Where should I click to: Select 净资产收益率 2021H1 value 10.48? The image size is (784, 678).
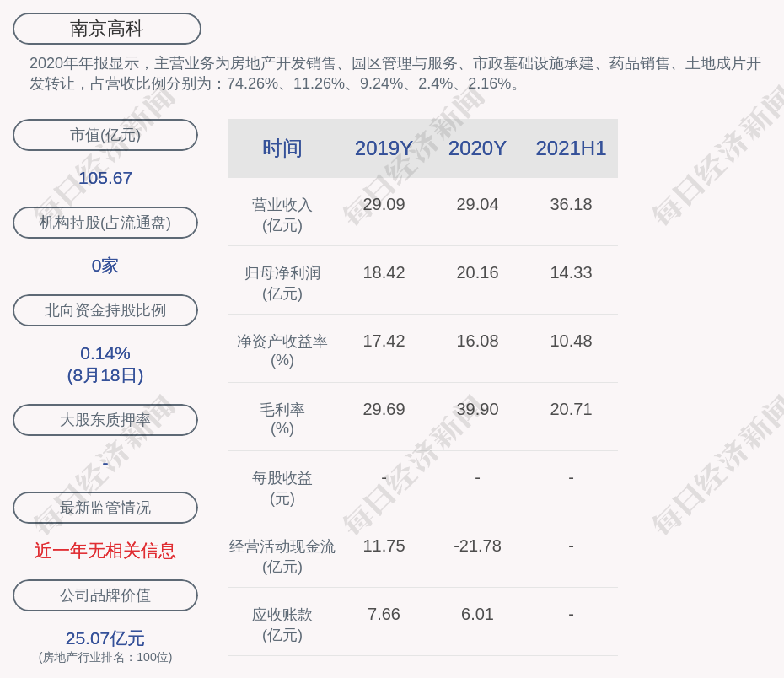pos(571,341)
